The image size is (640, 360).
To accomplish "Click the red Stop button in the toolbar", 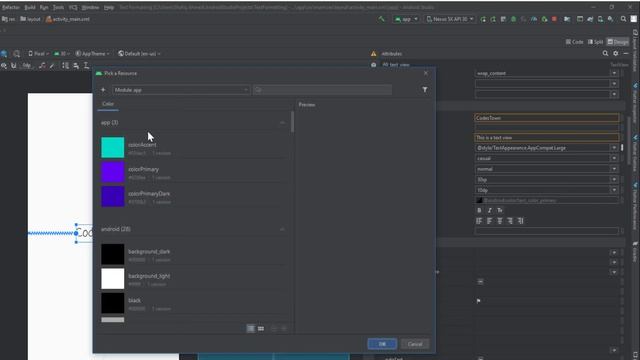I will (554, 19).
